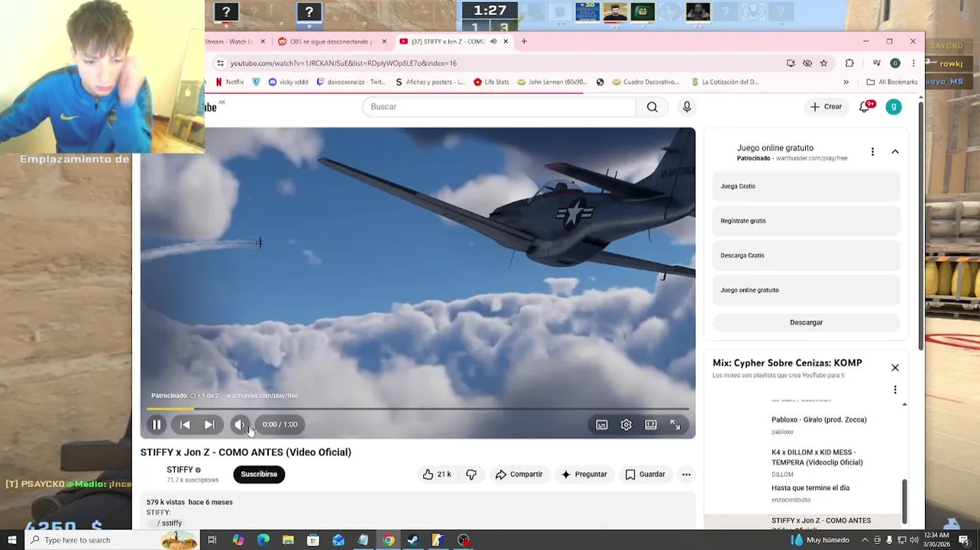
Task: Focus the Buscar search field
Action: (x=500, y=107)
